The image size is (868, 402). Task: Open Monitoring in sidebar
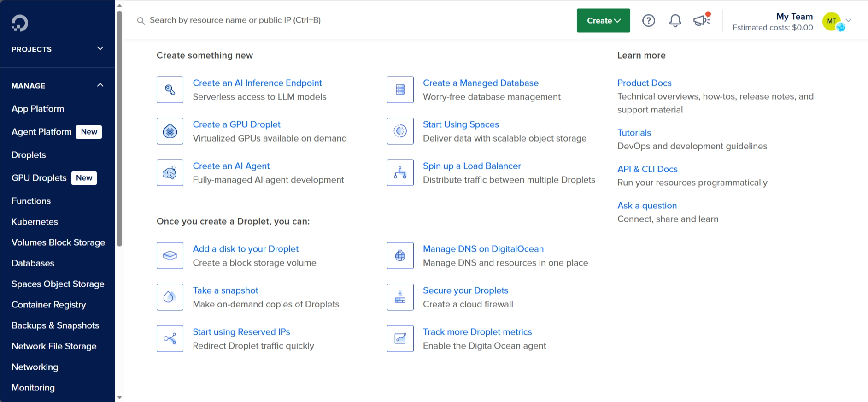click(x=33, y=388)
